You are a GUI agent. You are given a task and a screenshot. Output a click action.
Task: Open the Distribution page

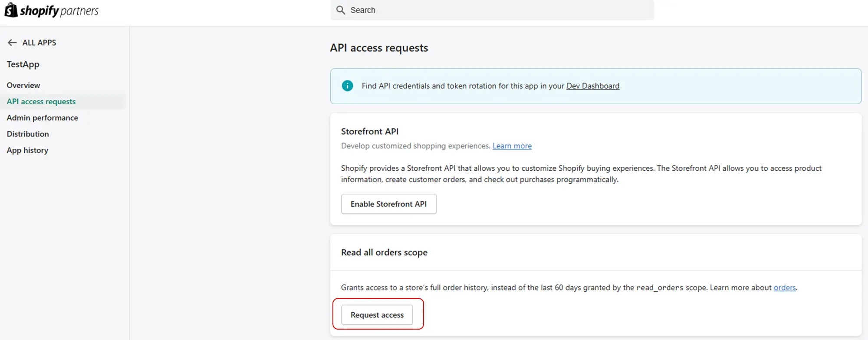(28, 134)
